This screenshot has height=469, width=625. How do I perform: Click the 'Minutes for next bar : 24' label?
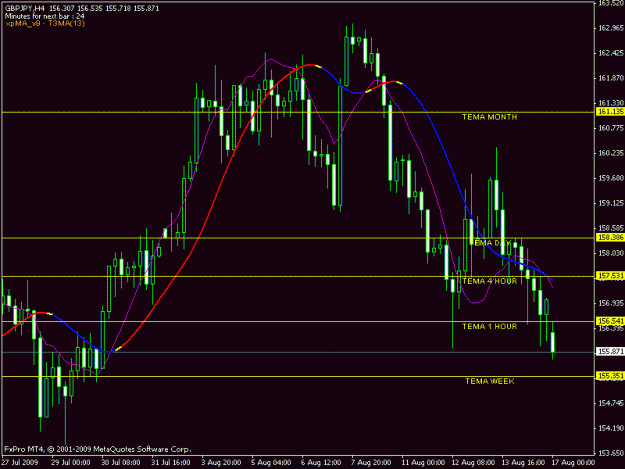coord(45,16)
